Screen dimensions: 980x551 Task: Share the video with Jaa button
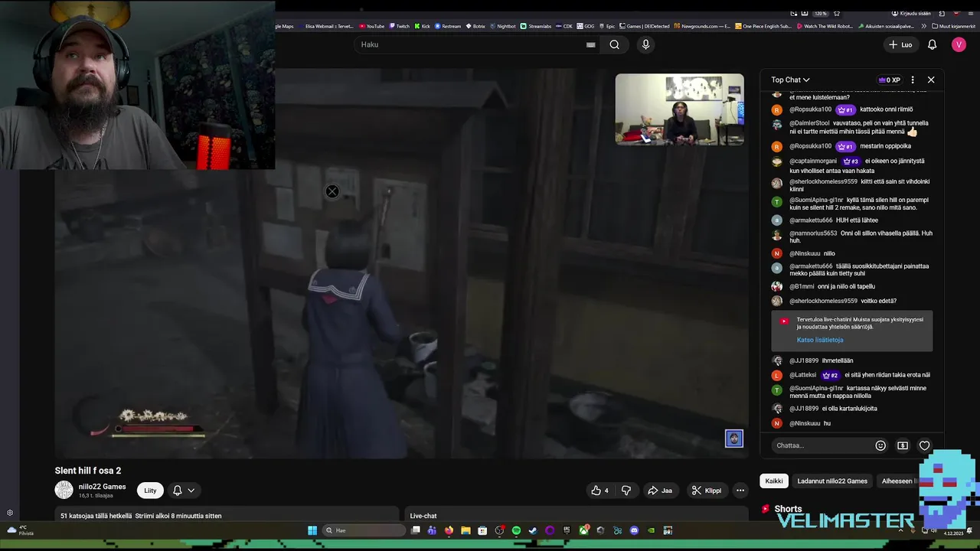tap(659, 491)
